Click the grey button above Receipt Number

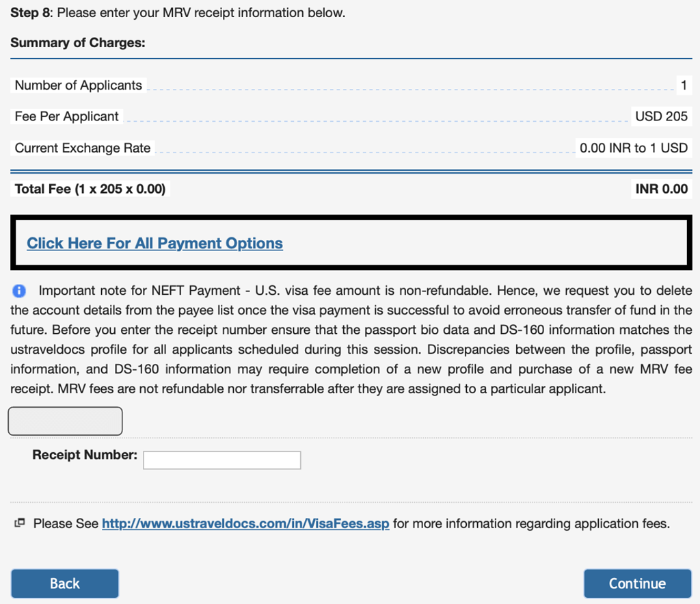65,421
